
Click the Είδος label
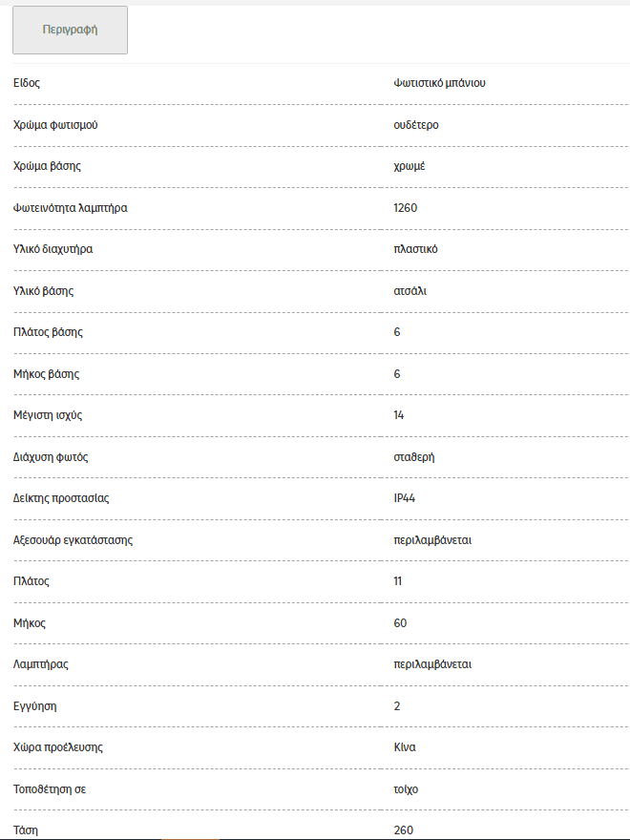pos(27,83)
